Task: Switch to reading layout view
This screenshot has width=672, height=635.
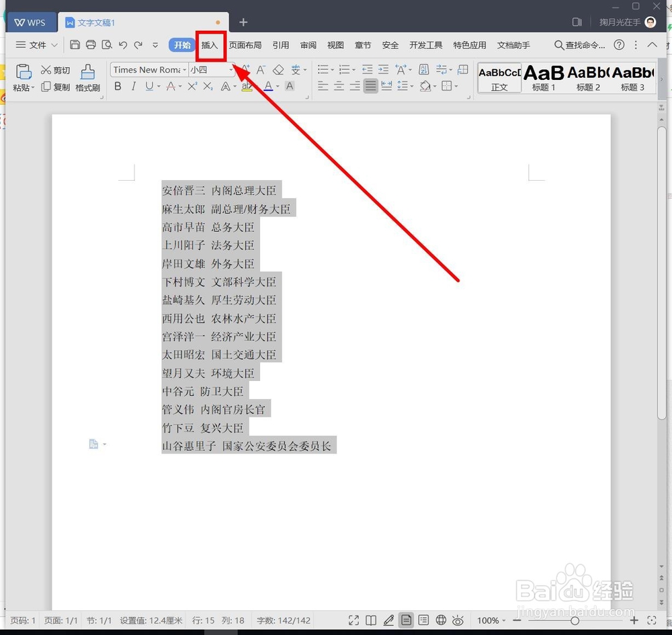Action: [x=371, y=620]
